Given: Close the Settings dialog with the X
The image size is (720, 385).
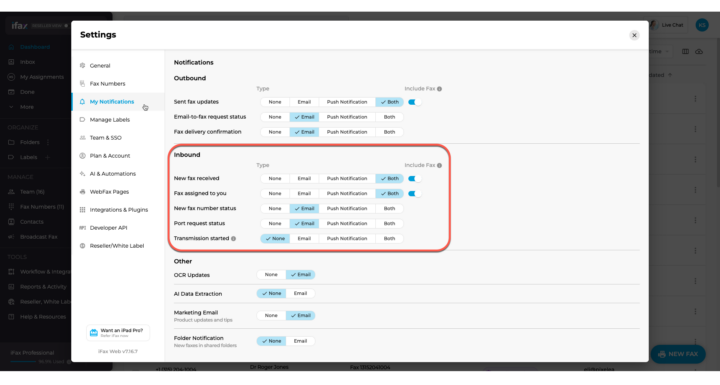Looking at the screenshot, I should point(634,35).
